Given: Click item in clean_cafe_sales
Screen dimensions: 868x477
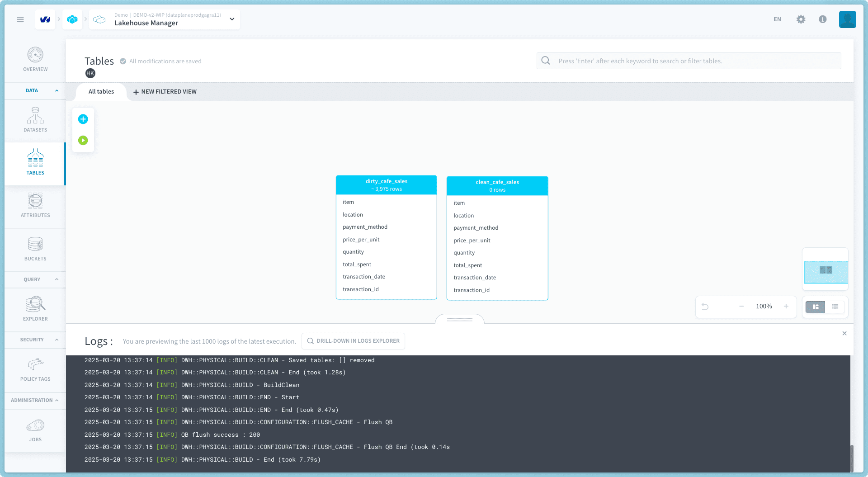Looking at the screenshot, I should [x=459, y=203].
